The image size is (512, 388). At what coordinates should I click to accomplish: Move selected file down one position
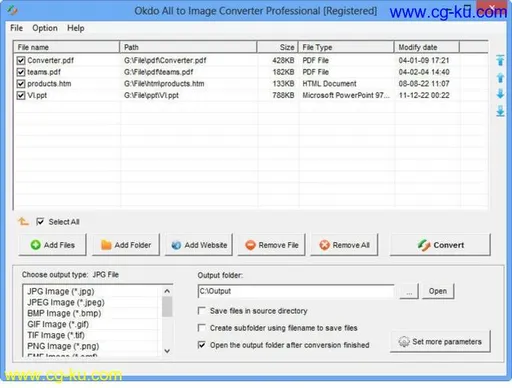tap(500, 94)
